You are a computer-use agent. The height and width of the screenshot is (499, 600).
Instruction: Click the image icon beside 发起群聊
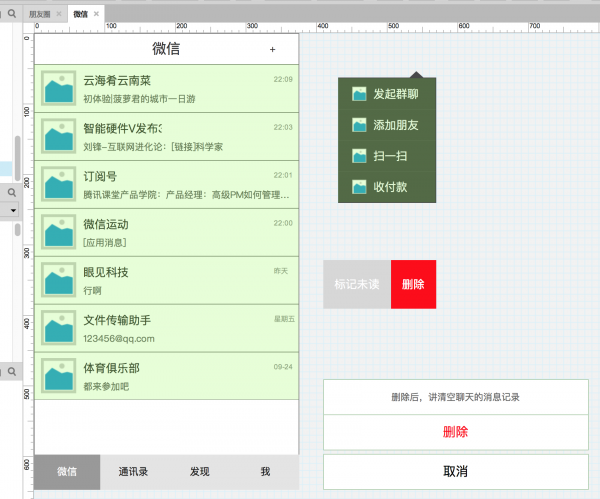click(x=359, y=94)
